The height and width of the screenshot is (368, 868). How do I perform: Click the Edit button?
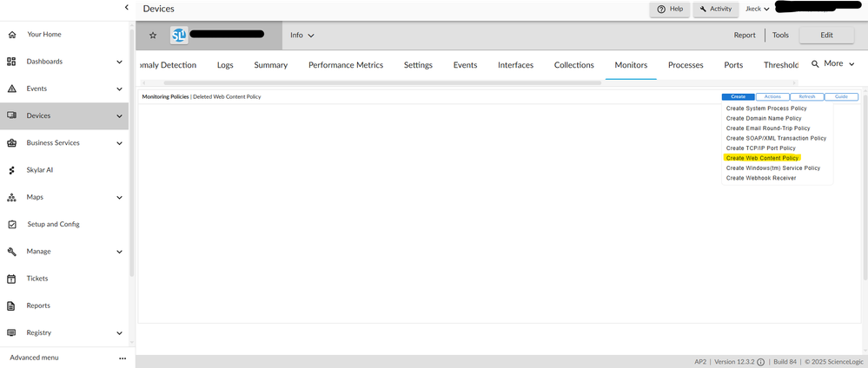tap(826, 35)
